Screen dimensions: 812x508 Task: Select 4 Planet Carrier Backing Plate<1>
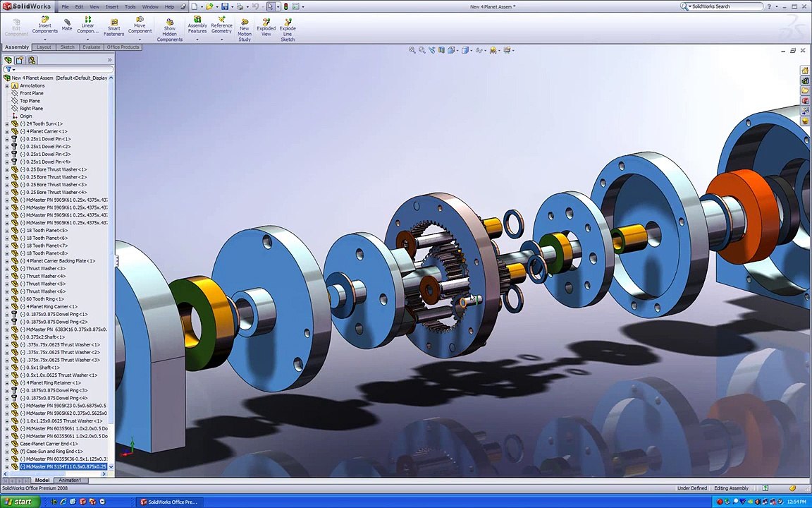pos(57,261)
